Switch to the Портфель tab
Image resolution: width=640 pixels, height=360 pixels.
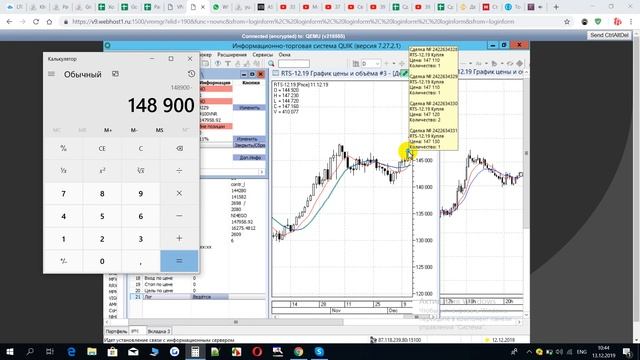point(116,331)
